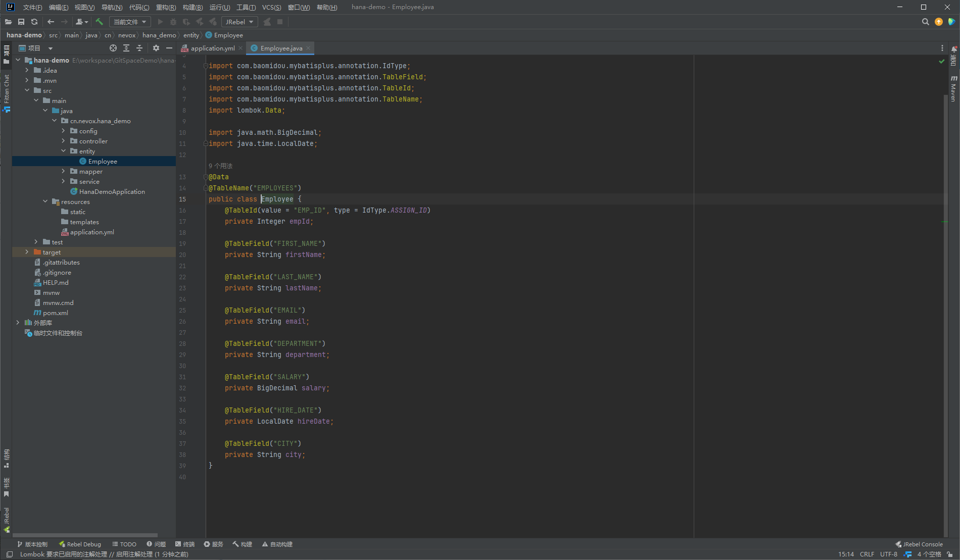Open the JRebel Console tool window
The height and width of the screenshot is (560, 960).
point(919,544)
